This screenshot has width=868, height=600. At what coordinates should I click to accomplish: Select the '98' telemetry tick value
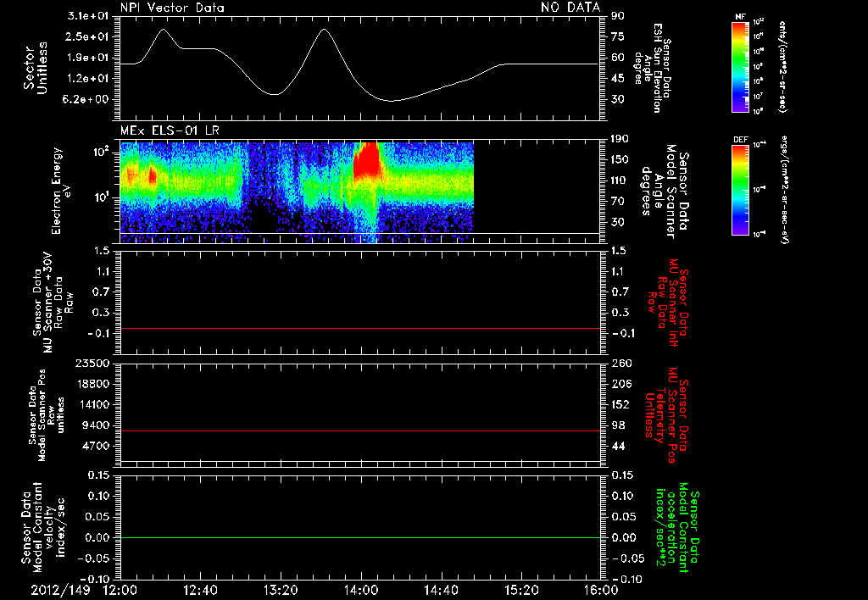pos(617,425)
